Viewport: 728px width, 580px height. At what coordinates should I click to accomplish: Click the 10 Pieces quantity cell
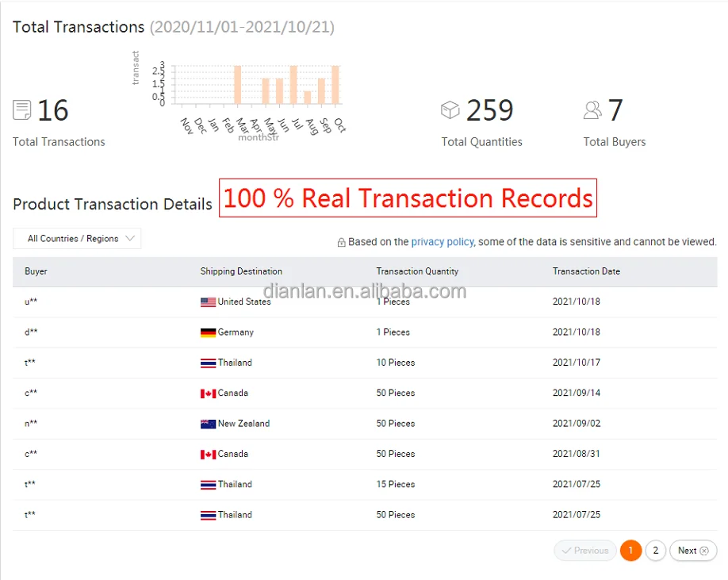pos(396,363)
